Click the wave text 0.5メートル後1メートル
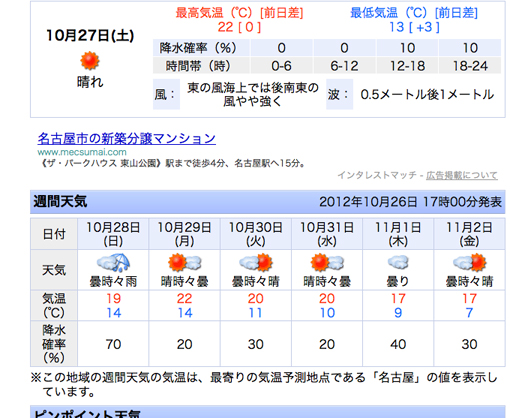510x418 pixels. point(427,94)
